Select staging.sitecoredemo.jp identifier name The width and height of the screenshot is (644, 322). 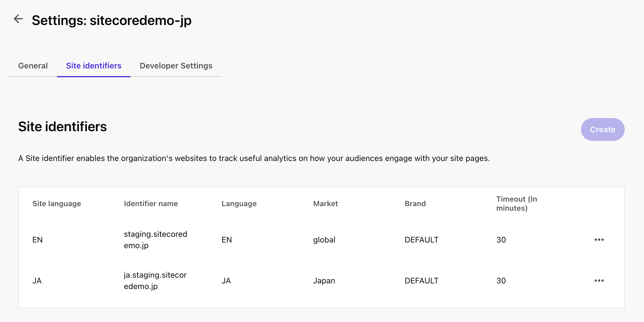[155, 240]
